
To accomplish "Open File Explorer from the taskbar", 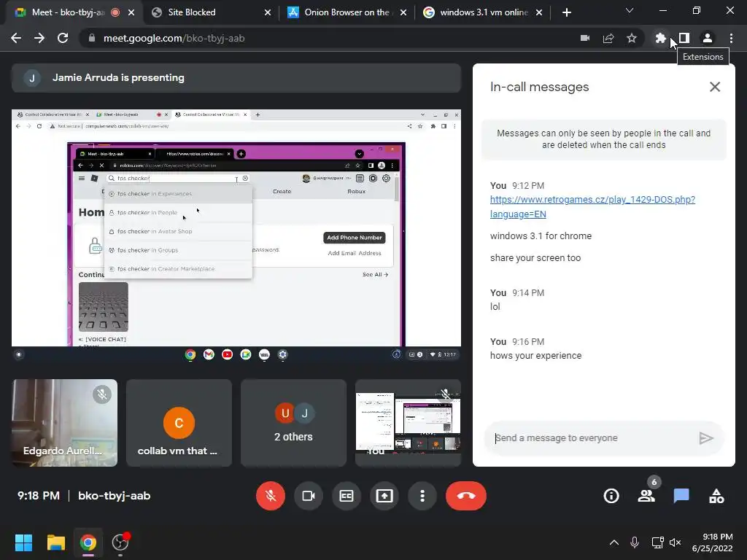I will coord(55,542).
